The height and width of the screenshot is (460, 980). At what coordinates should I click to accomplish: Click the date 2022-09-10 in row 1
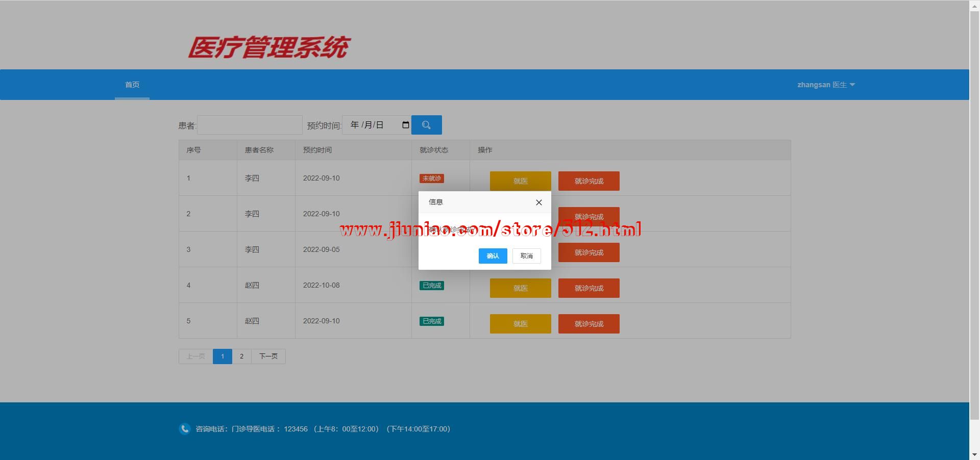(322, 178)
